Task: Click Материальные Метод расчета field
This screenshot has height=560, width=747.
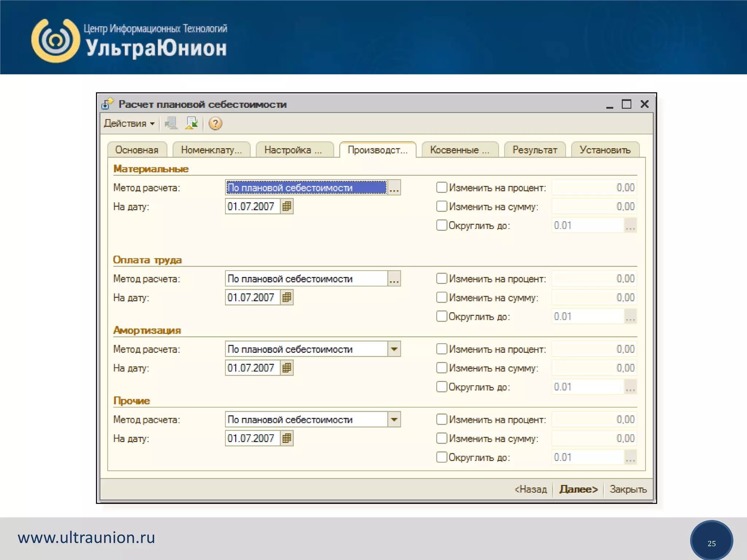Action: point(306,187)
